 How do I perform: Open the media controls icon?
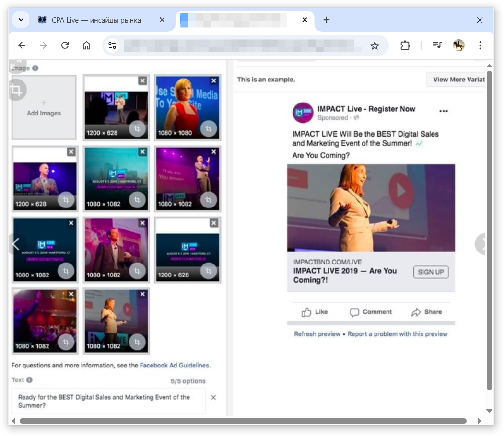click(x=437, y=46)
